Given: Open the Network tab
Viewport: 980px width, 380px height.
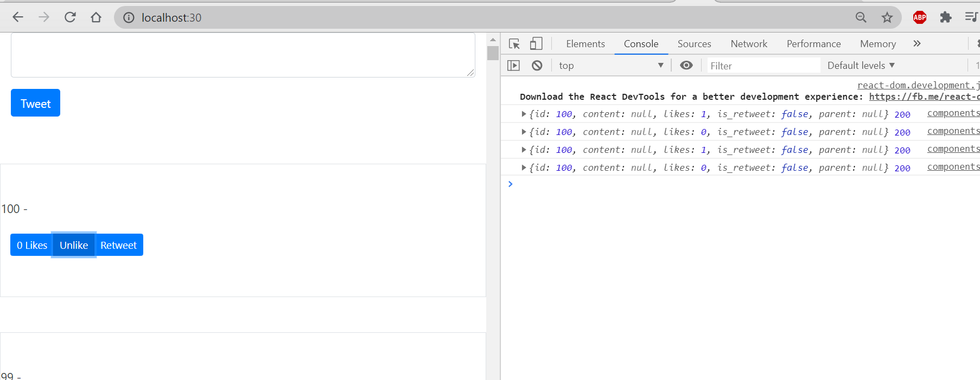Looking at the screenshot, I should click(749, 44).
